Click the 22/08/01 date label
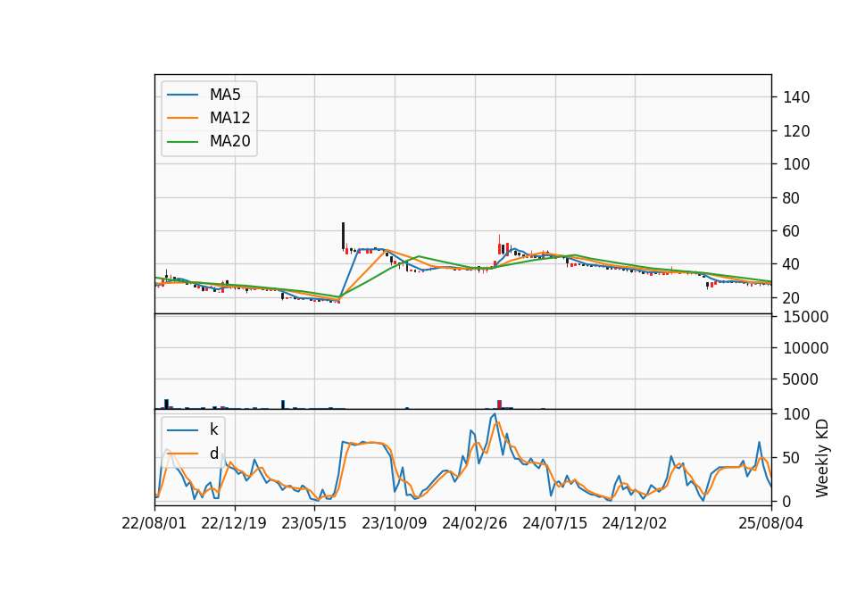 tap(154, 523)
